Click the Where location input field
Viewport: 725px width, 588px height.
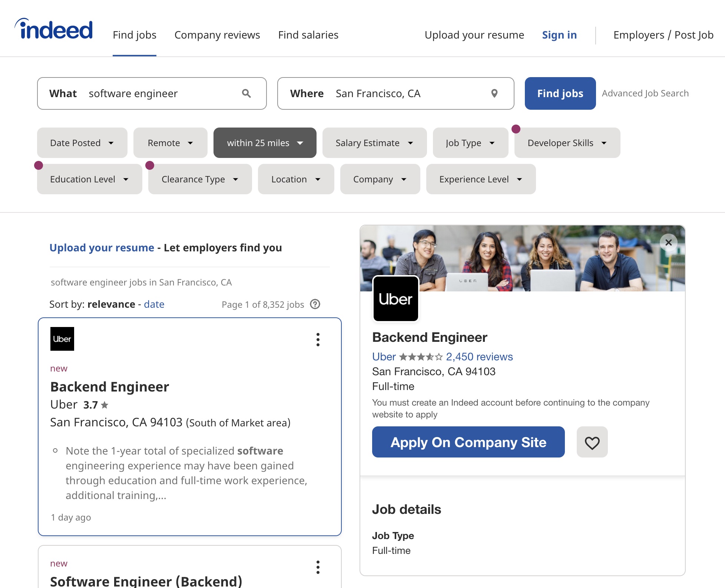396,93
